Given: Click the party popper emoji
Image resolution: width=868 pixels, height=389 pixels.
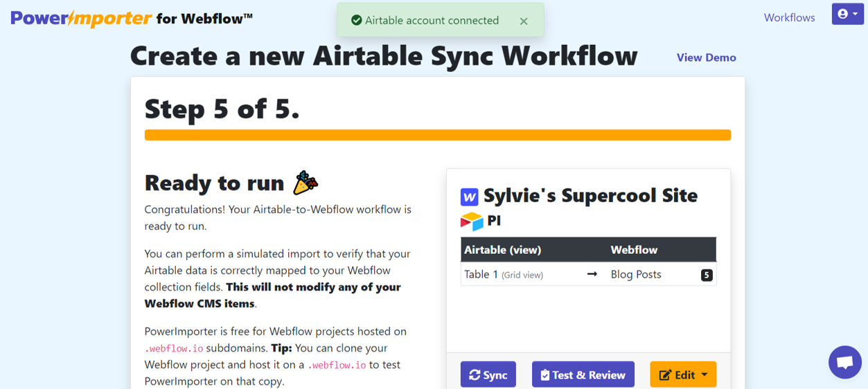Looking at the screenshot, I should pyautogui.click(x=305, y=183).
